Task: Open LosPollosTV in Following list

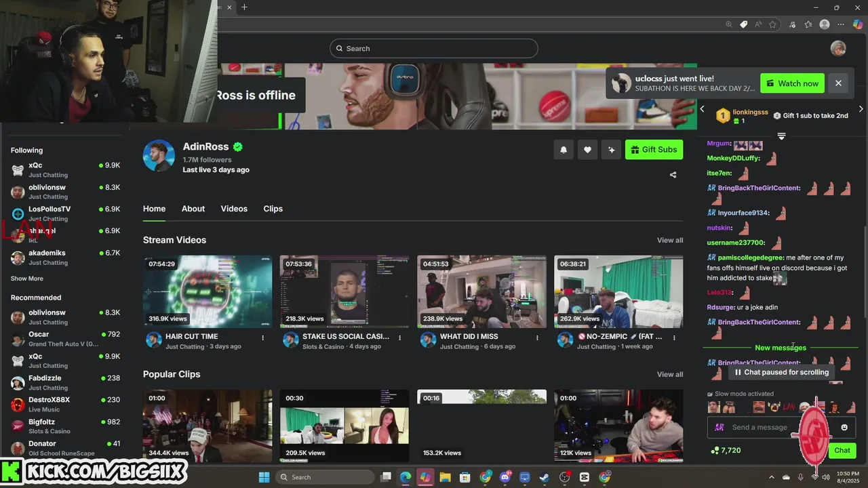Action: pyautogui.click(x=65, y=213)
